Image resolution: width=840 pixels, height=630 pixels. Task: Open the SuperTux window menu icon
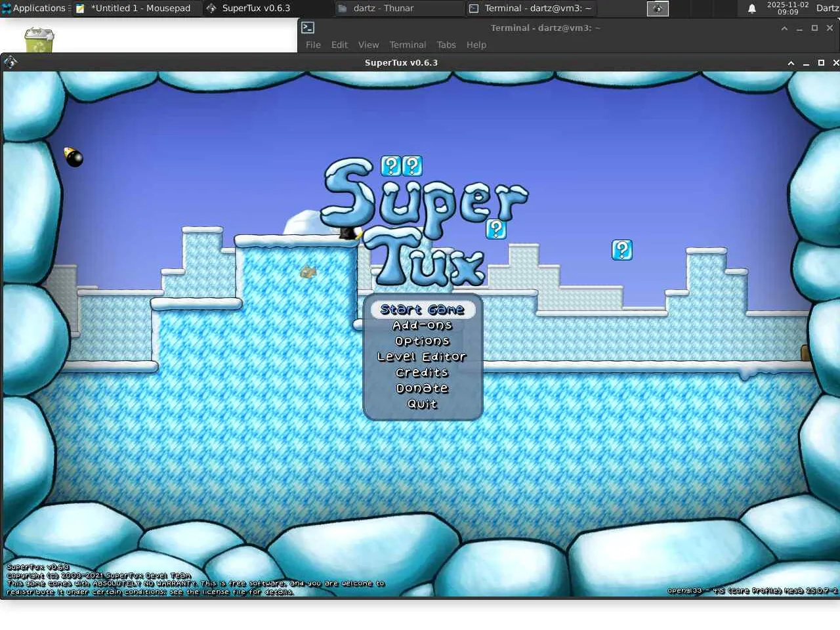(x=10, y=62)
